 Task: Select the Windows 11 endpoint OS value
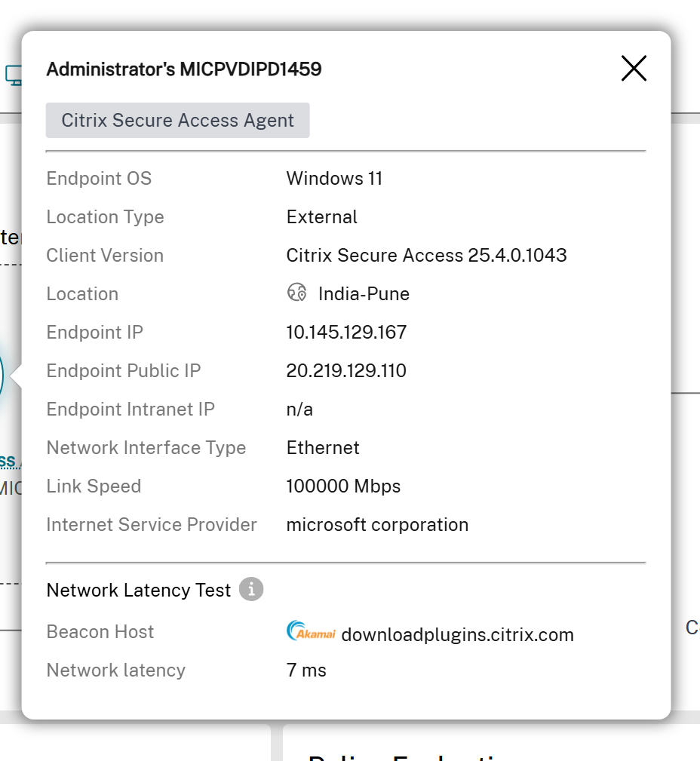[x=334, y=179]
